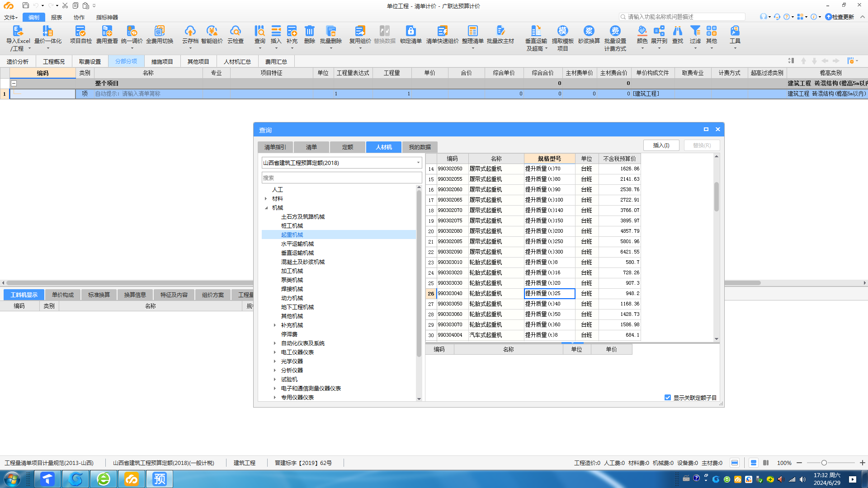This screenshot has width=868, height=488.
Task: Collapse the 机械 tree node
Action: point(266,208)
